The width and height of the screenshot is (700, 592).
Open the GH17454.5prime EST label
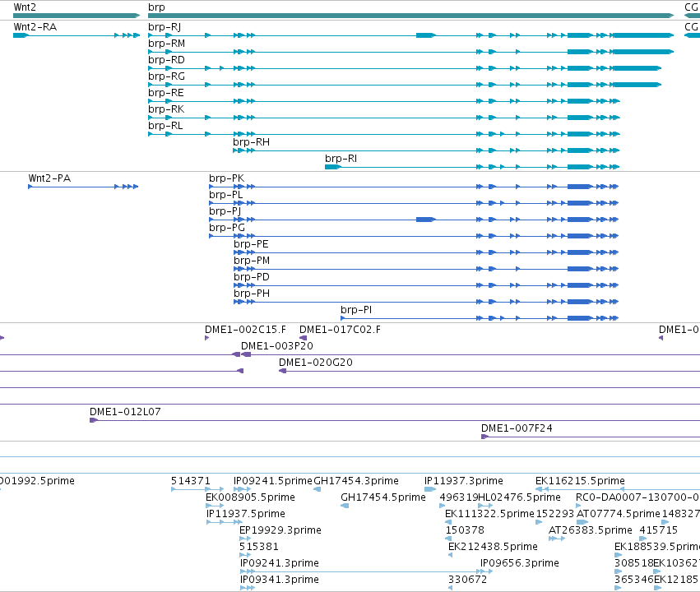383,497
